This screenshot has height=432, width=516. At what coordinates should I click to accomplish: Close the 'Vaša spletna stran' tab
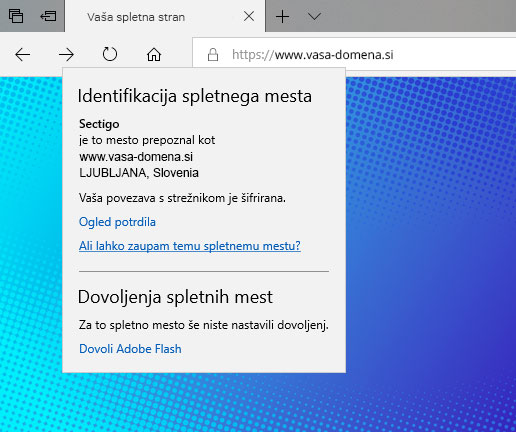point(249,16)
